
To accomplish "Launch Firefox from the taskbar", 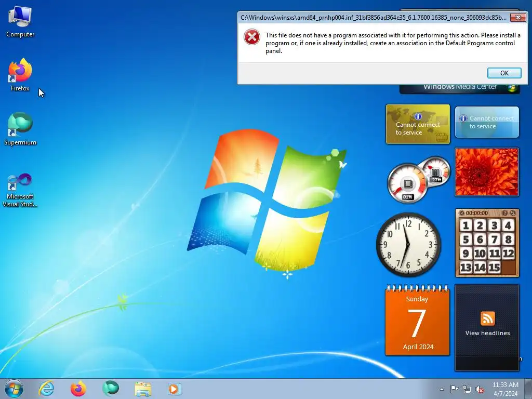I will 78,389.
